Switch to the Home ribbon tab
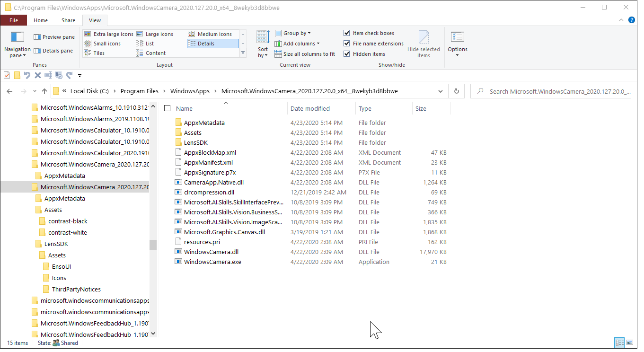This screenshot has height=352, width=644. (41, 20)
